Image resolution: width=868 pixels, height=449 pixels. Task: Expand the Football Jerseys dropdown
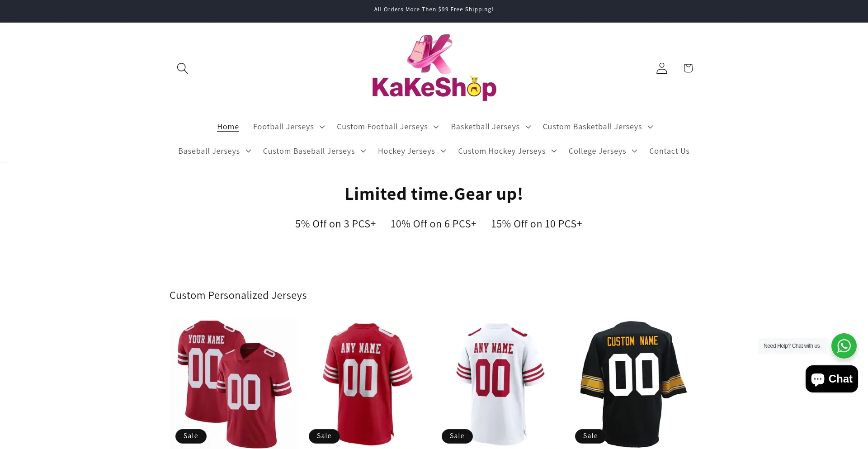[x=289, y=127]
